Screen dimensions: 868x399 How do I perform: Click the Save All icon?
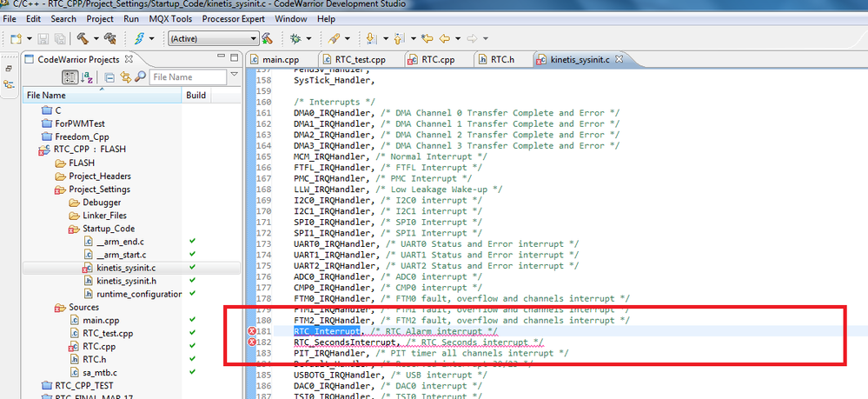pos(59,39)
